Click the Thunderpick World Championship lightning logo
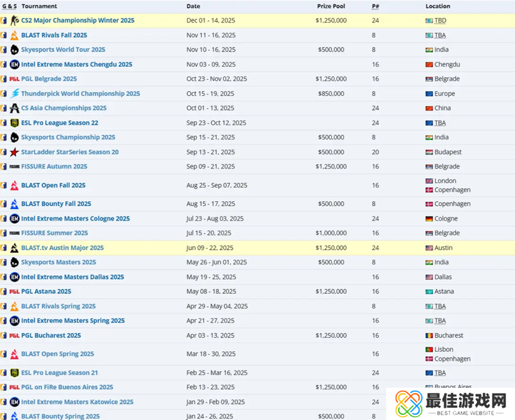The width and height of the screenshot is (515, 420). tap(14, 94)
